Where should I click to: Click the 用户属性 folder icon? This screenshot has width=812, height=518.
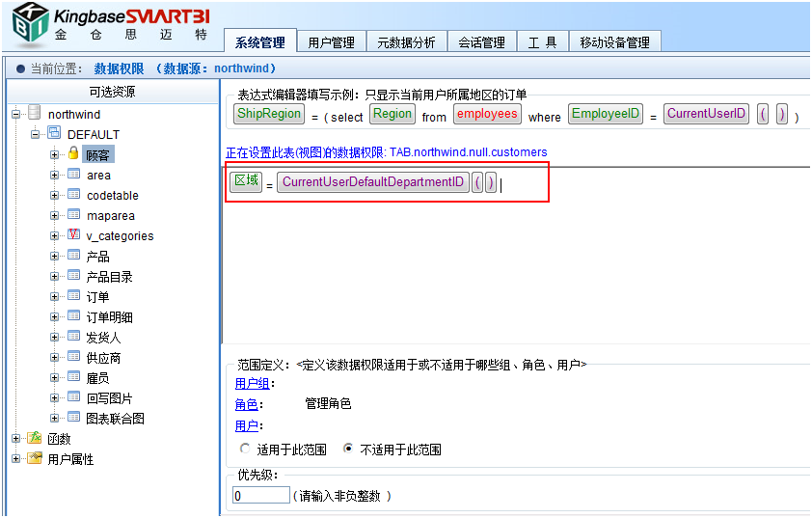[x=35, y=457]
